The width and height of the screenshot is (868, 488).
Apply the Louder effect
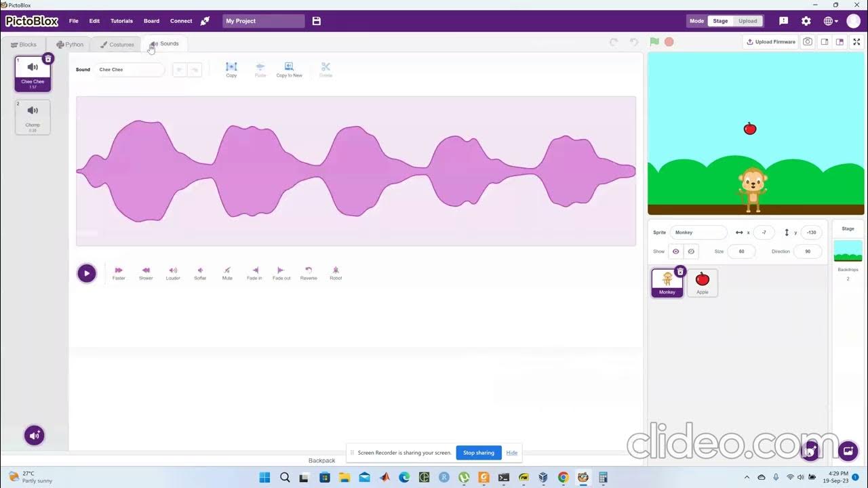pos(173,273)
